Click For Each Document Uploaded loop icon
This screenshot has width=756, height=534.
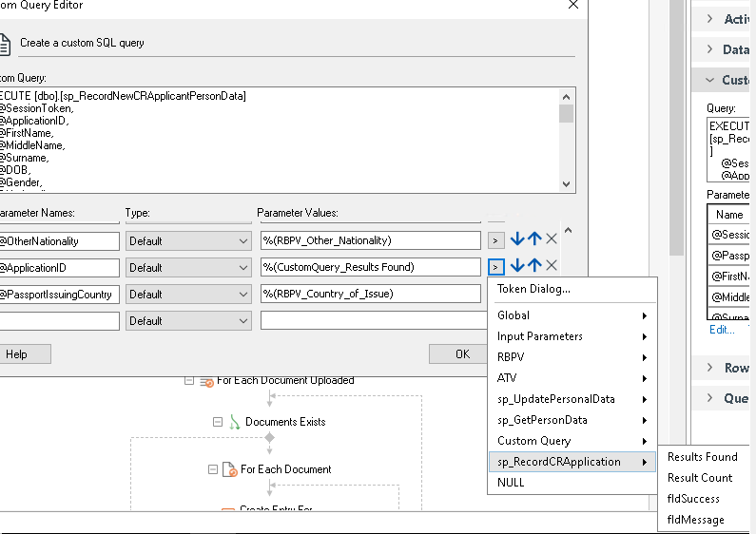pos(206,382)
